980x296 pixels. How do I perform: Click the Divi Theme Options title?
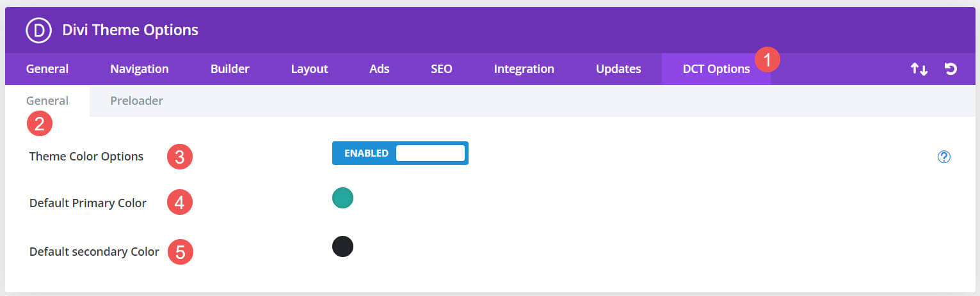131,29
